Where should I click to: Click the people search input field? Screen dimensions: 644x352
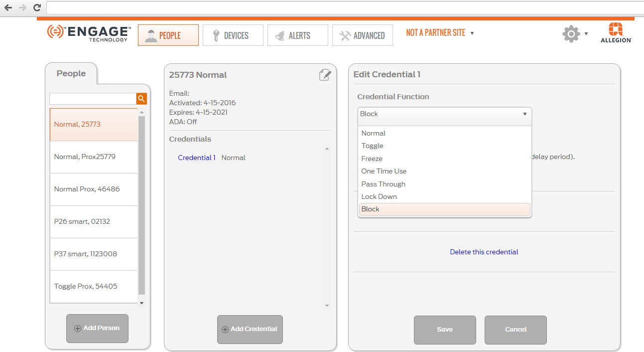[93, 99]
